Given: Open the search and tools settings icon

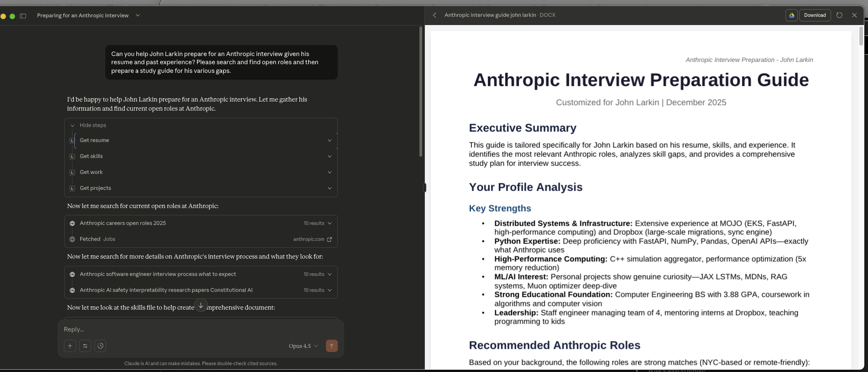Looking at the screenshot, I should tap(85, 346).
